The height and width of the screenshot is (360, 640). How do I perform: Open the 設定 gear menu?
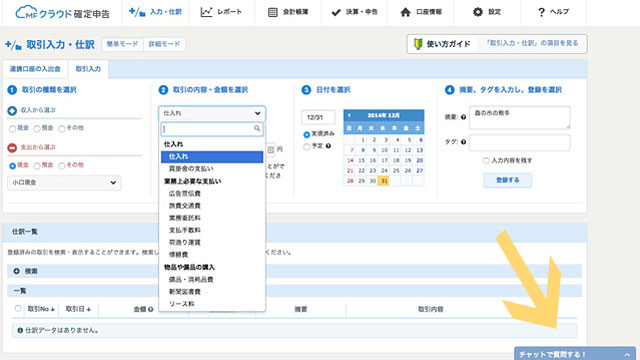click(x=487, y=12)
